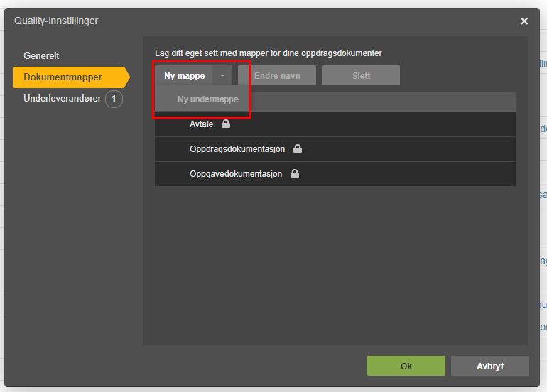Cancel the dialog with Avbryt
Image resolution: width=547 pixels, height=392 pixels.
489,366
